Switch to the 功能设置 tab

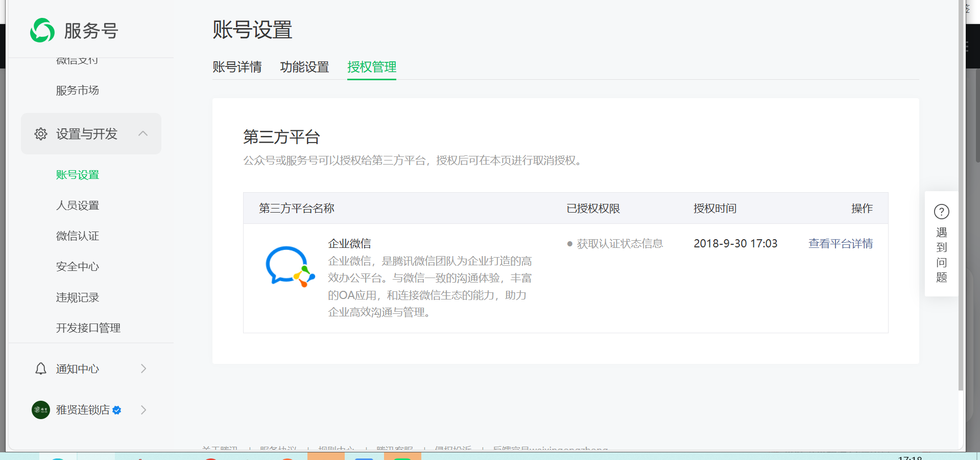pos(304,67)
